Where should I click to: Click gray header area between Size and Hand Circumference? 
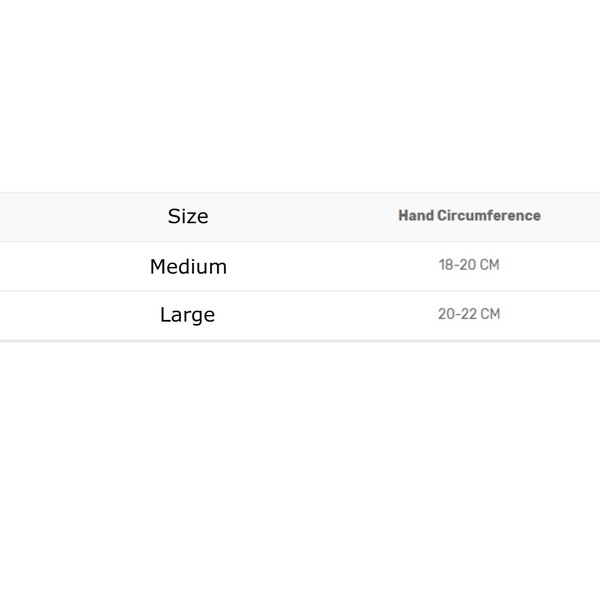point(303,217)
